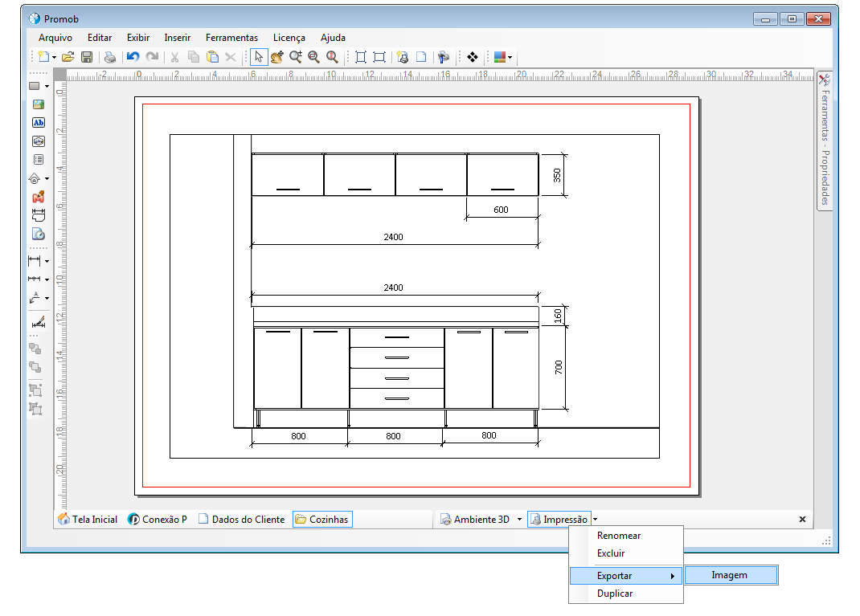This screenshot has width=860, height=616.
Task: Click the Print icon in toolbar
Action: click(x=110, y=57)
